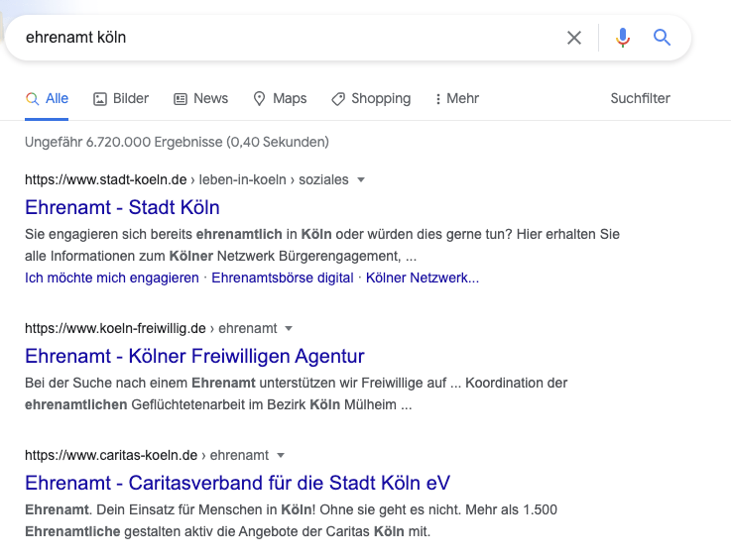Switch to the News tab
The width and height of the screenshot is (731, 560).
point(201,99)
